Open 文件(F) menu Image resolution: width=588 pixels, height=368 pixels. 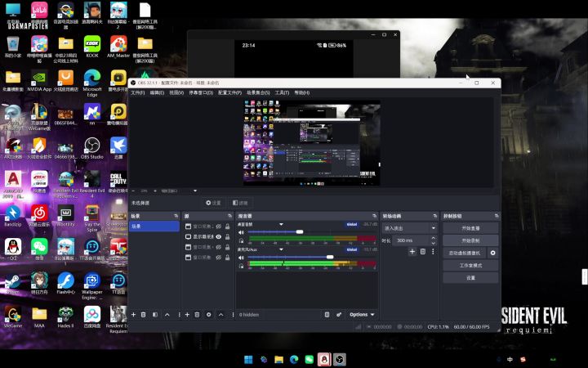pos(138,92)
